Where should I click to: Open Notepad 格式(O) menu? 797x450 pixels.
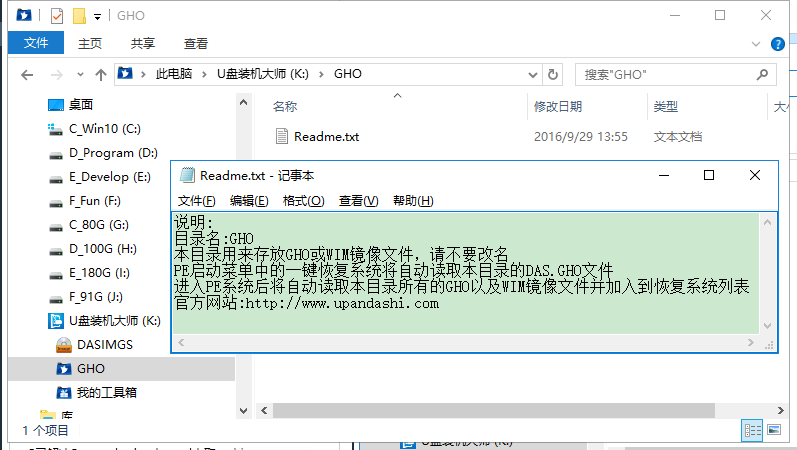tap(303, 201)
